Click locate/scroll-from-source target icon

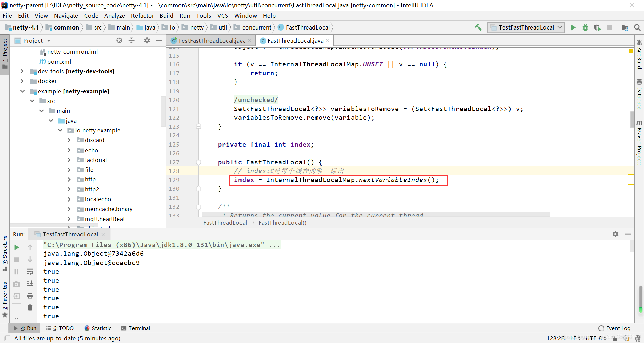click(x=119, y=40)
